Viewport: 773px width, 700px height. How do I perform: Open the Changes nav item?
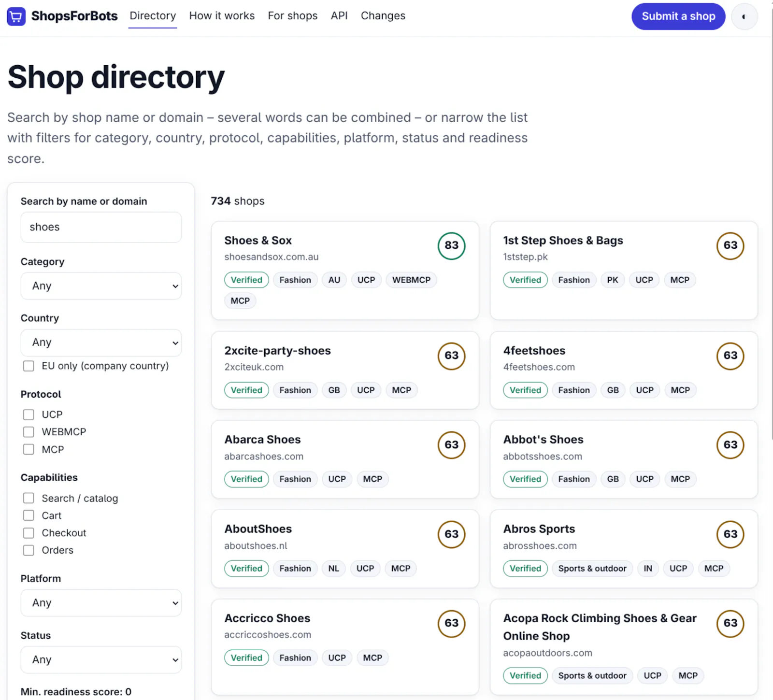pyautogui.click(x=383, y=16)
